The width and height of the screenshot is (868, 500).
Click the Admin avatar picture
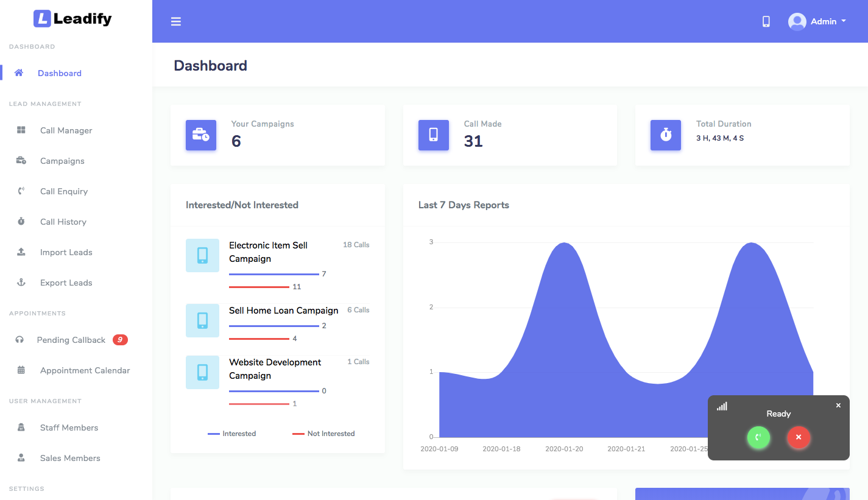click(x=797, y=21)
